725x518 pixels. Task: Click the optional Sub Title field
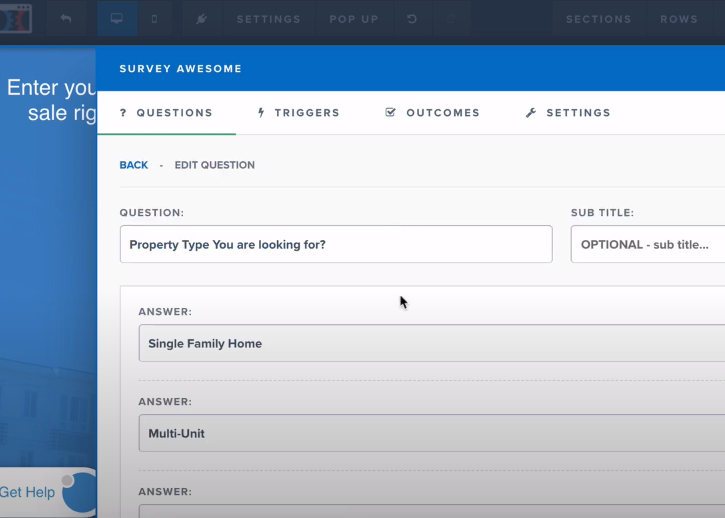648,244
